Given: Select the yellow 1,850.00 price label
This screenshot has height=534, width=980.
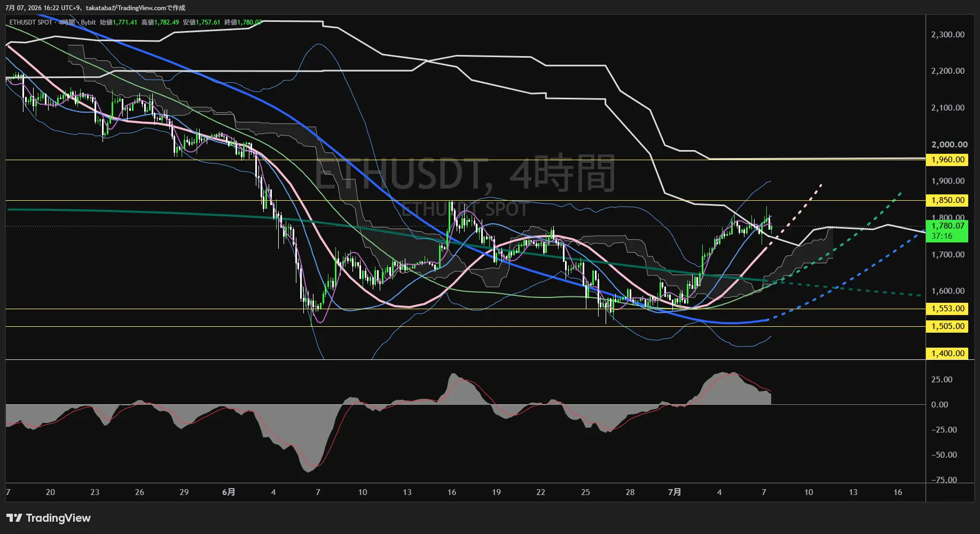Looking at the screenshot, I should [x=947, y=200].
